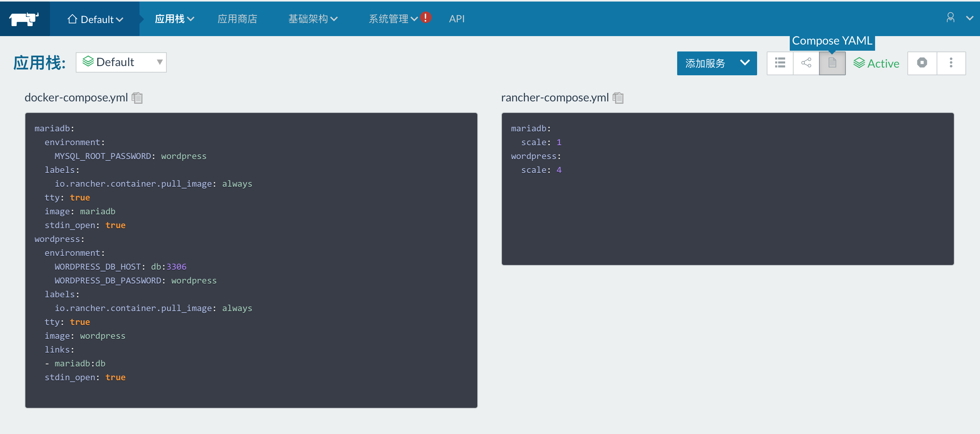This screenshot has width=980, height=434.
Task: Click the MYSQL_ROOT_PASSWORD line
Action: [x=130, y=156]
